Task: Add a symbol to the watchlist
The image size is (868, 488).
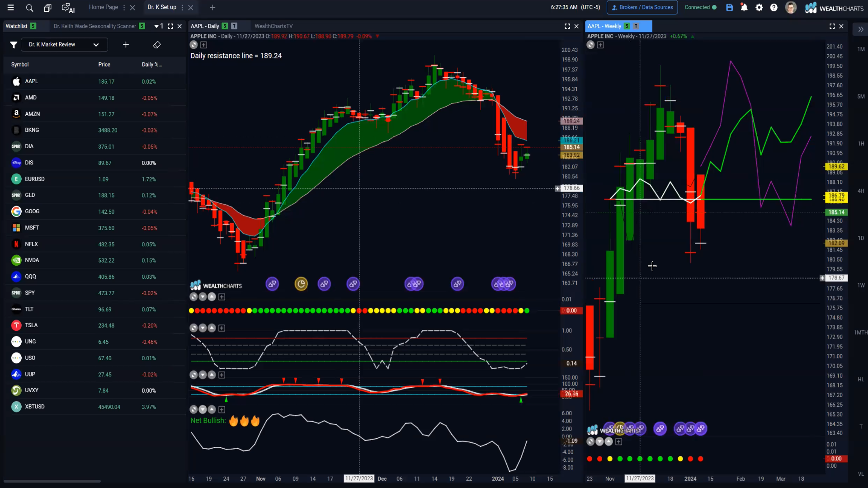Action: (126, 45)
